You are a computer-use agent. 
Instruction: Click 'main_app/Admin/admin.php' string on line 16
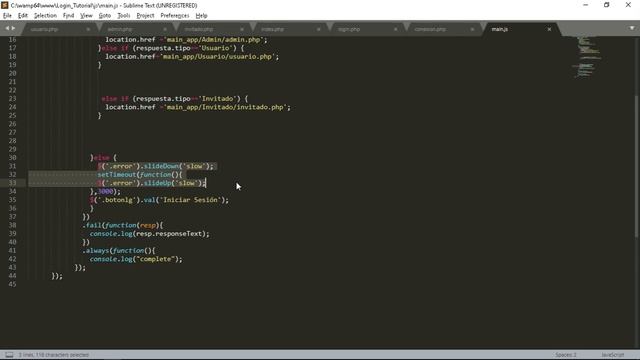click(x=213, y=40)
